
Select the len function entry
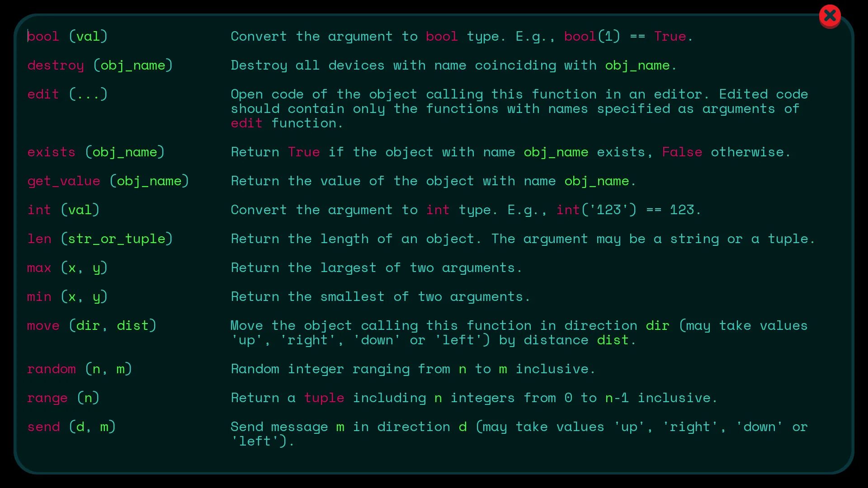pyautogui.click(x=100, y=238)
